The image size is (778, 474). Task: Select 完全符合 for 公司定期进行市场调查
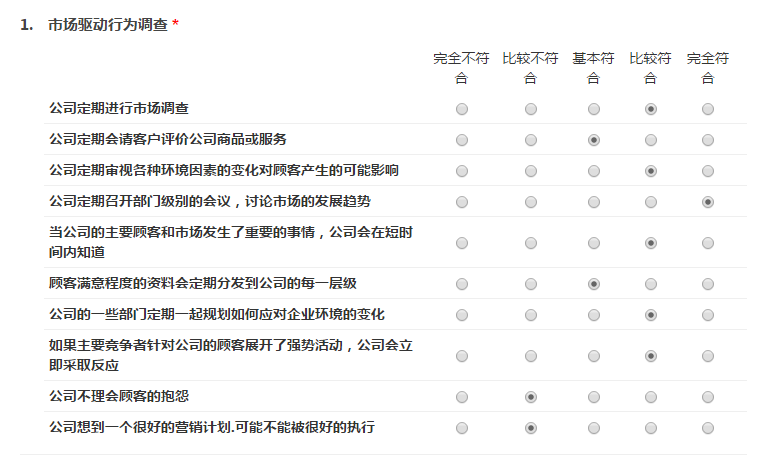pos(708,108)
